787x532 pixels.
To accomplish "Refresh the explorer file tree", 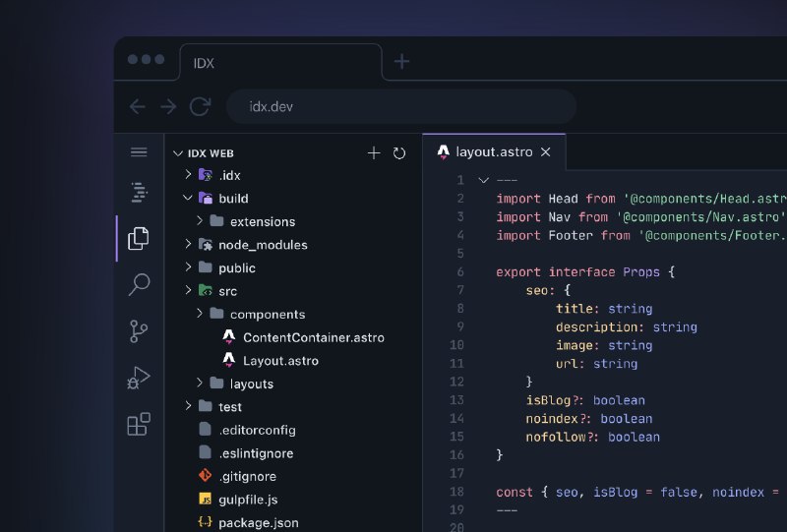I will (x=399, y=153).
